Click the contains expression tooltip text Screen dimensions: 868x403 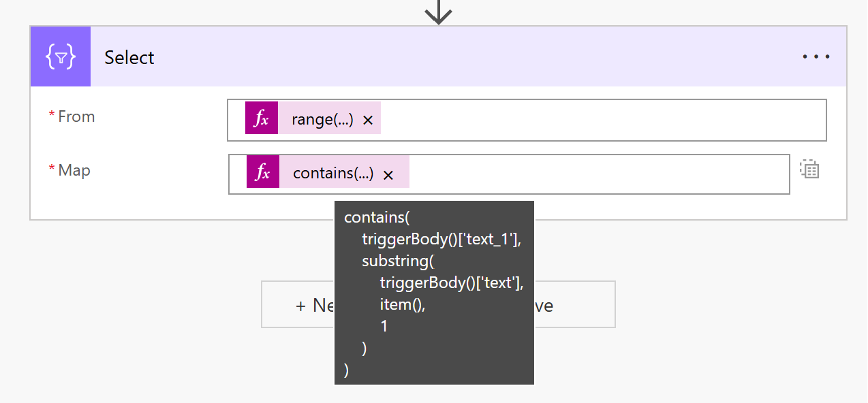[434, 293]
